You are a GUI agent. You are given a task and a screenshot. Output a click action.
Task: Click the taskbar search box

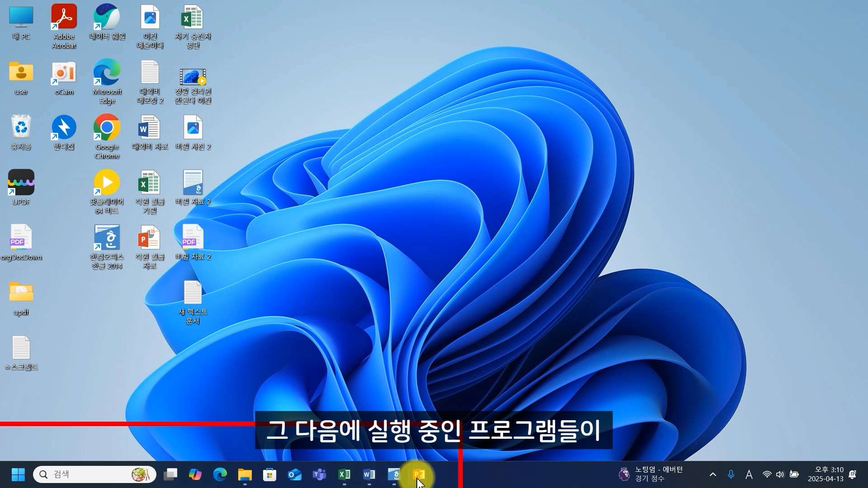90,474
